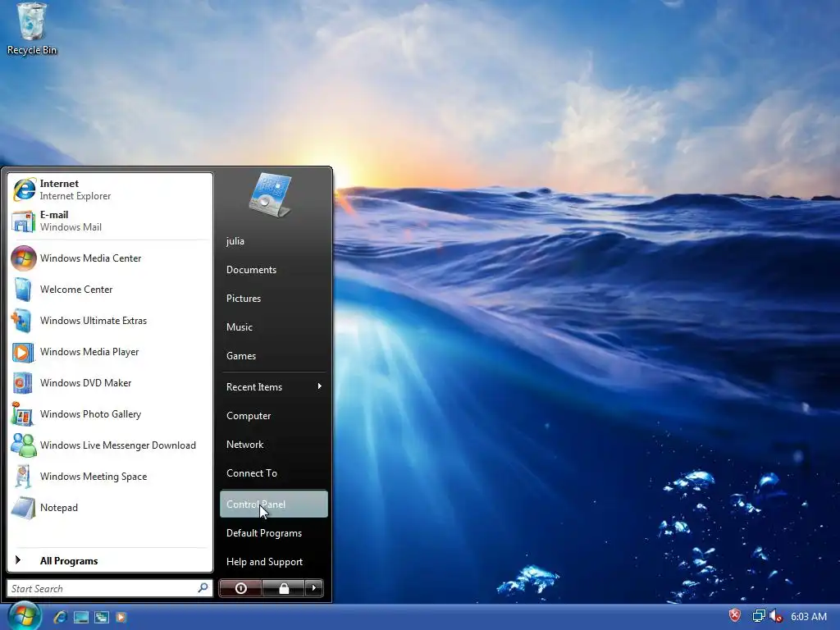Expand the Recent Items submenu
The height and width of the screenshot is (630, 840).
pos(274,387)
